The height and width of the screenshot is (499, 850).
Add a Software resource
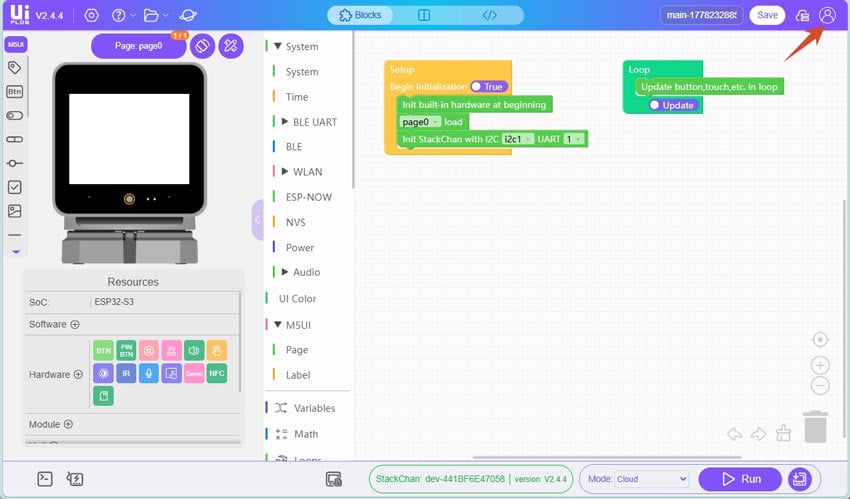75,324
